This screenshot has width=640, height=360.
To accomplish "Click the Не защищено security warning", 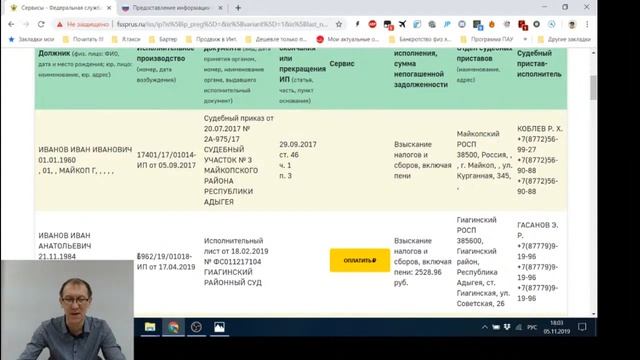I will pyautogui.click(x=83, y=24).
